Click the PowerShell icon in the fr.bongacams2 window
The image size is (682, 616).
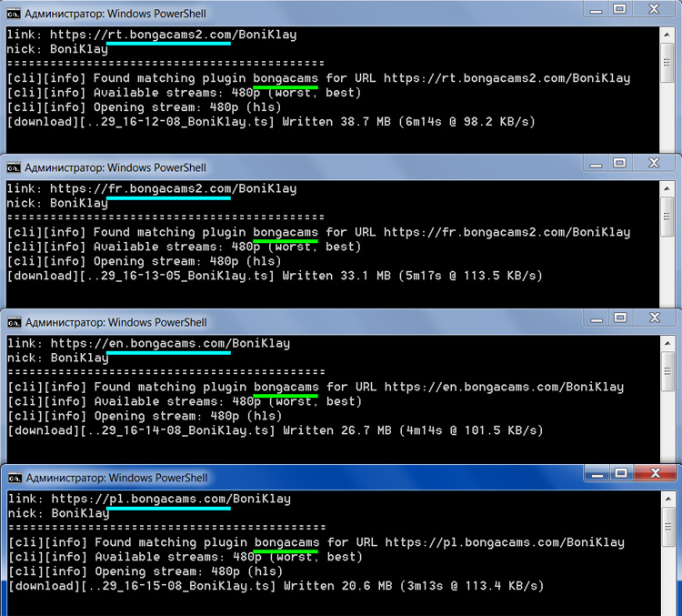coord(14,167)
